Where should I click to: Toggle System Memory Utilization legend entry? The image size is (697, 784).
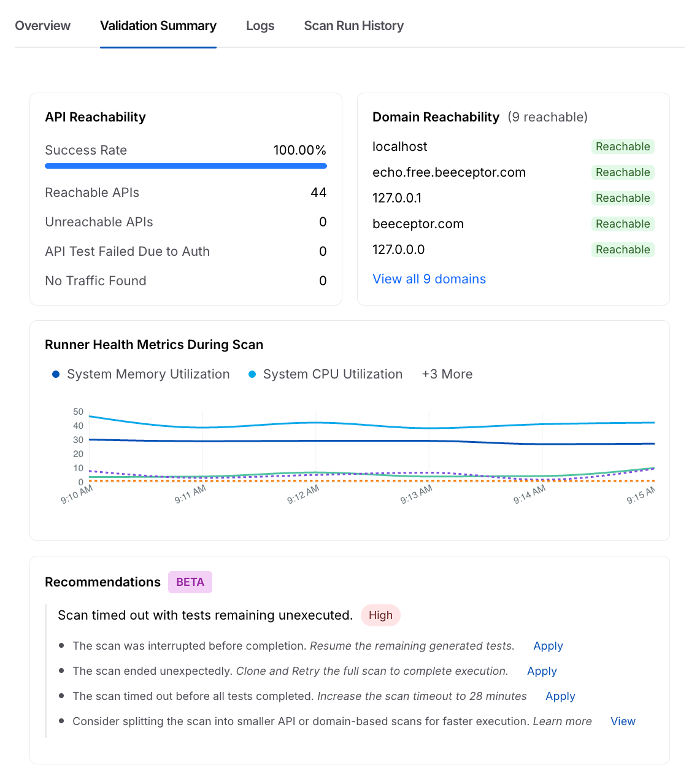click(141, 374)
